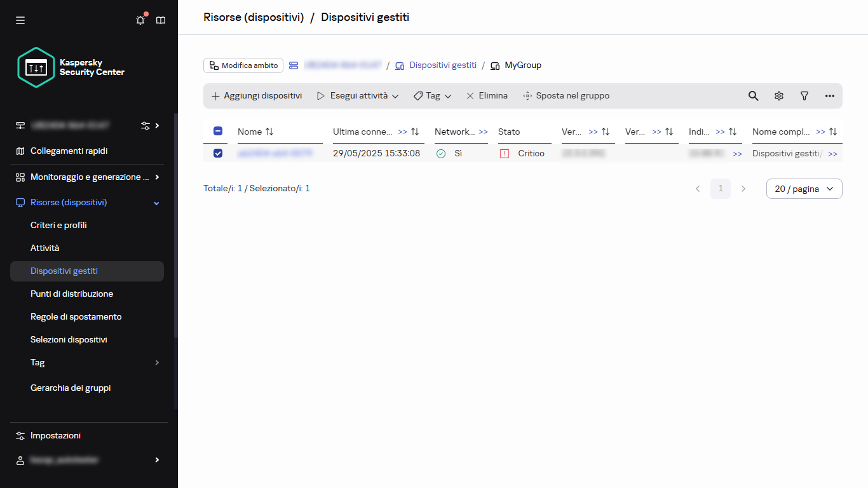Open Impostazioni from the sidebar
Image resolution: width=868 pixels, height=488 pixels.
pos(55,435)
